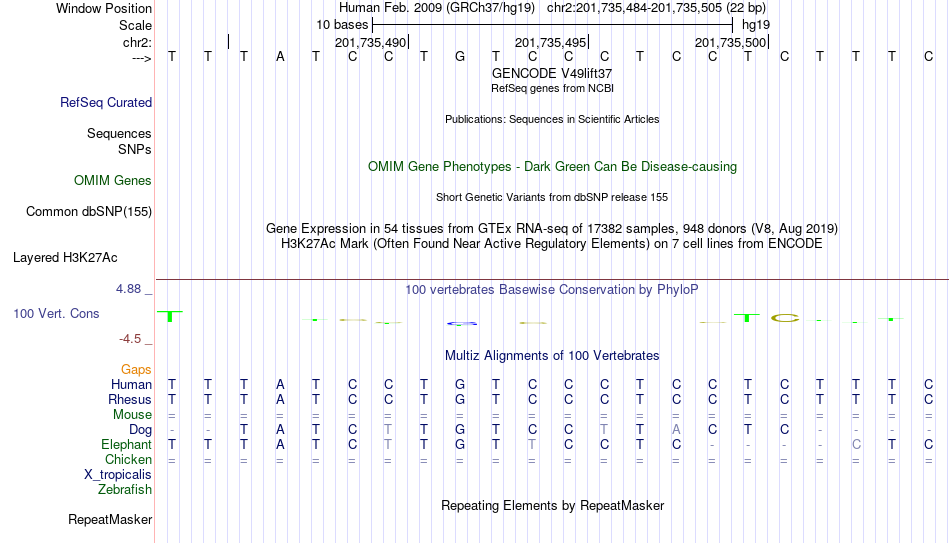Click the OMIM Gene Phenotypes track title
Screen dimensions: 950x543
553,167
